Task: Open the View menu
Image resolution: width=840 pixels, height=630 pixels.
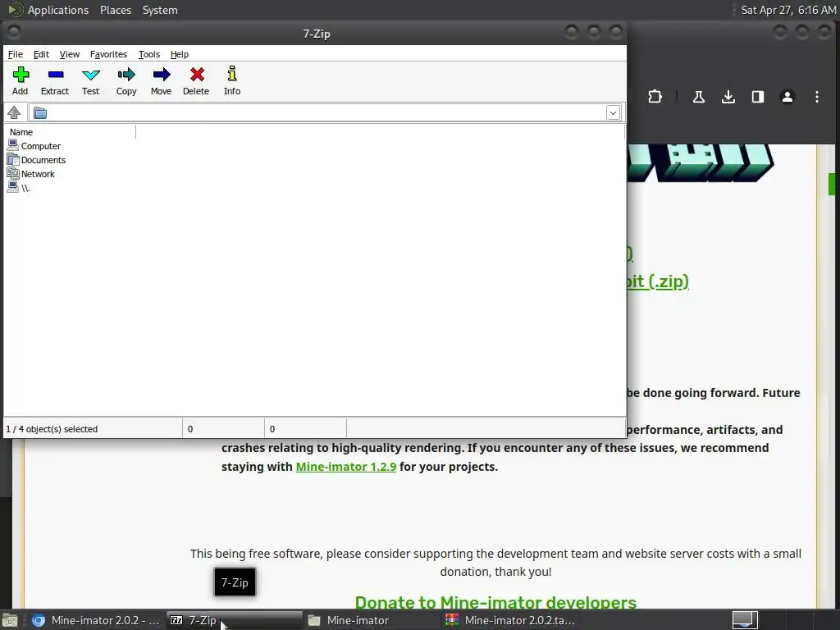Action: pos(69,54)
